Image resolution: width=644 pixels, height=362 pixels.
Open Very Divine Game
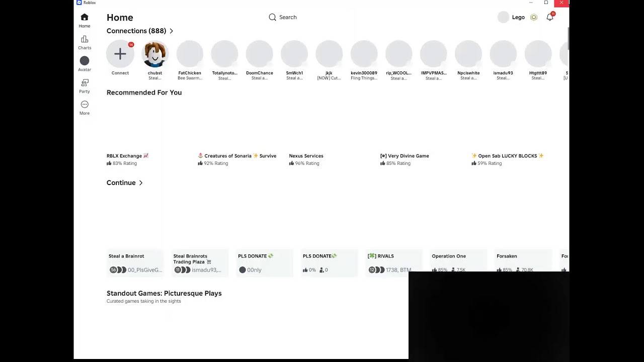[405, 156]
